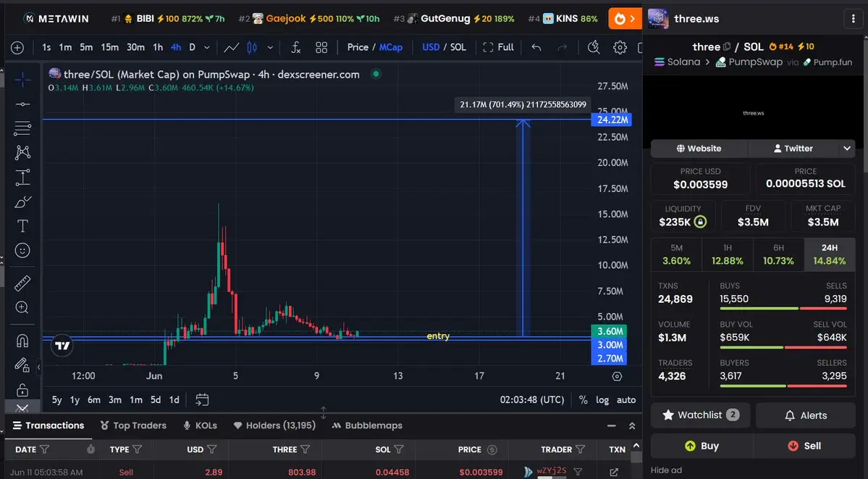
Task: Collapse the transactions panel upward
Action: pyautogui.click(x=632, y=426)
